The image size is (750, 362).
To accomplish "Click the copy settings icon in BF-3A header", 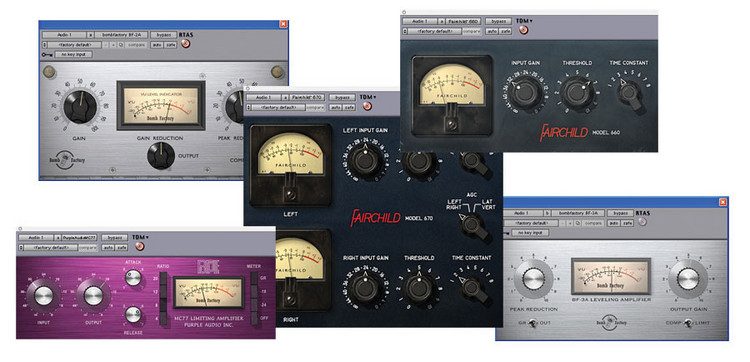I will point(577,223).
